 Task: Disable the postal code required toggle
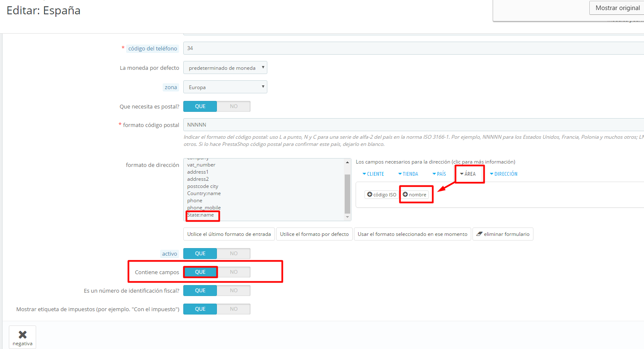coord(234,106)
